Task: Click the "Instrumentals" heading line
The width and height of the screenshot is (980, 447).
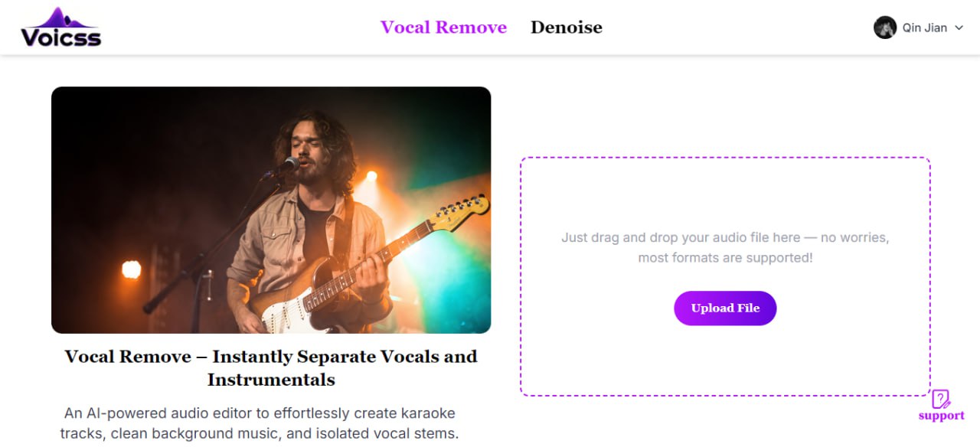Action: 271,380
